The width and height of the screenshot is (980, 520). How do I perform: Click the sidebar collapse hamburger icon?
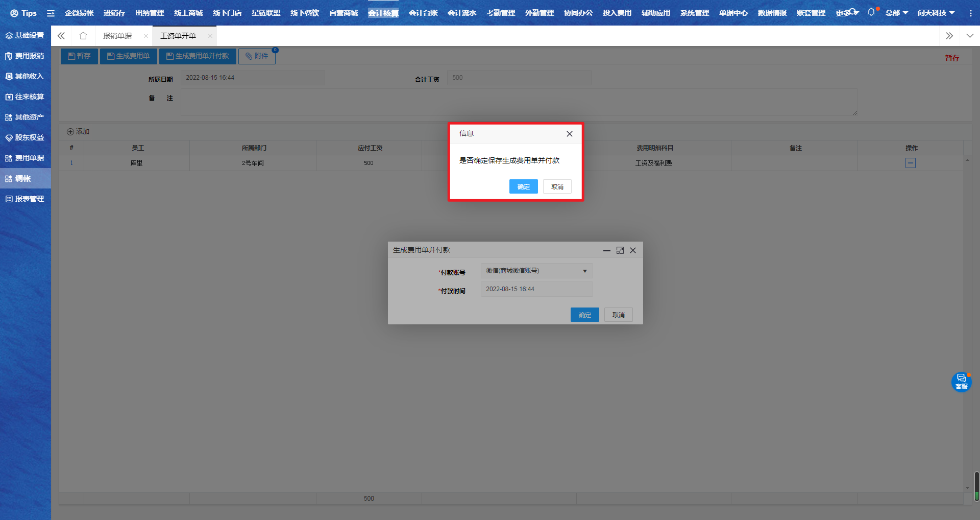pyautogui.click(x=51, y=13)
